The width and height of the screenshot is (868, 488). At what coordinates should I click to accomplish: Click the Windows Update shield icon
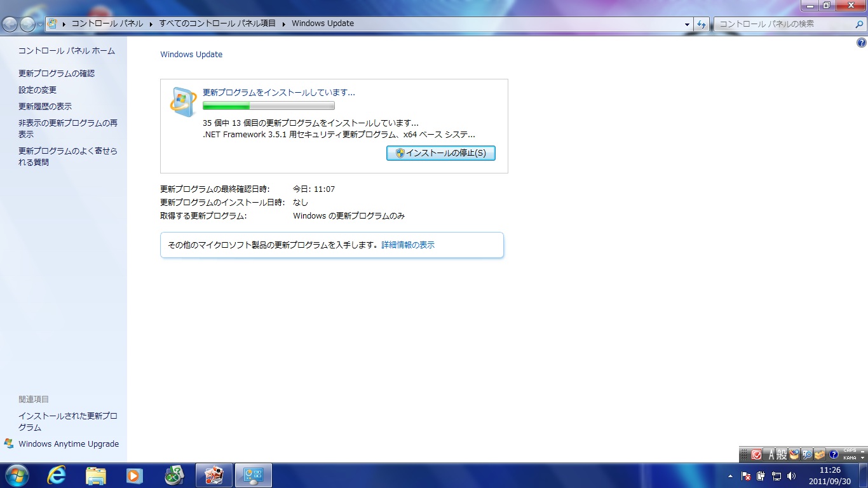click(184, 102)
